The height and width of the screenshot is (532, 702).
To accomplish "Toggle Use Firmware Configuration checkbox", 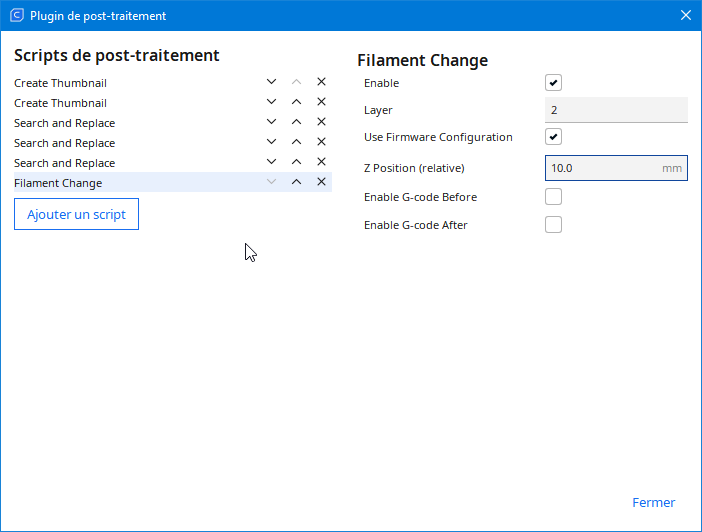I will pyautogui.click(x=553, y=137).
